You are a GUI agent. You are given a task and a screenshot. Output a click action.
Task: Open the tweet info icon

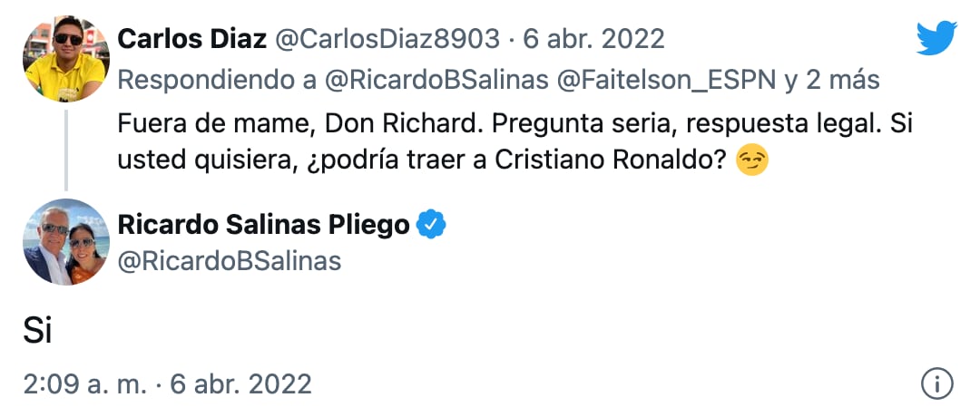tap(936, 384)
